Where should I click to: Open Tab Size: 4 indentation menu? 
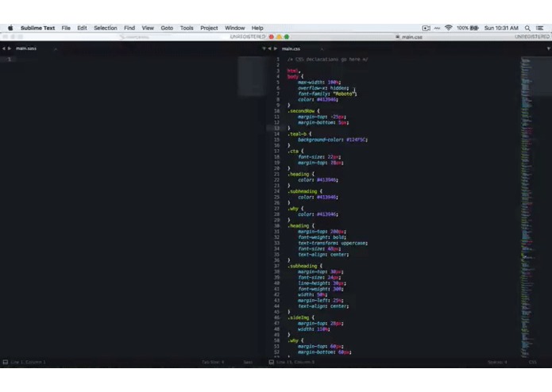pos(213,362)
